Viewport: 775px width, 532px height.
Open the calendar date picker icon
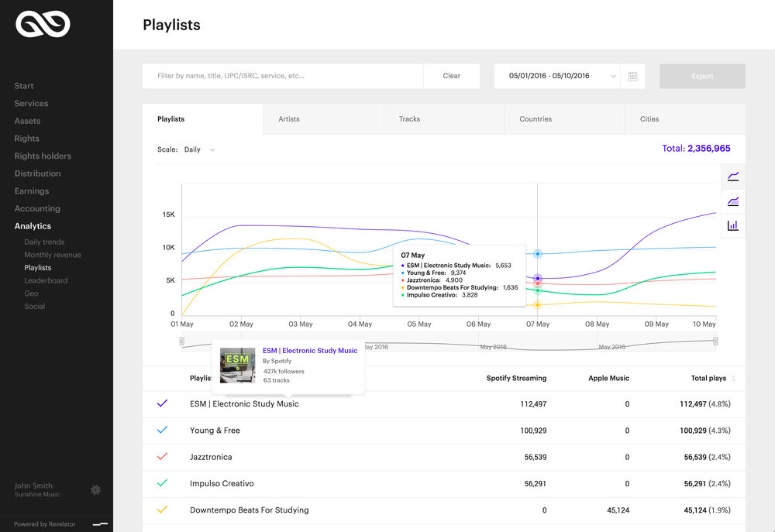[632, 76]
